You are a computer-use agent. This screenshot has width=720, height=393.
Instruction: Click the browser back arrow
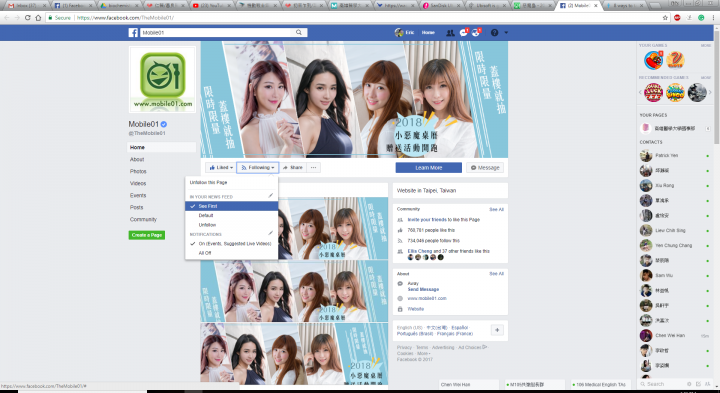click(x=6, y=18)
